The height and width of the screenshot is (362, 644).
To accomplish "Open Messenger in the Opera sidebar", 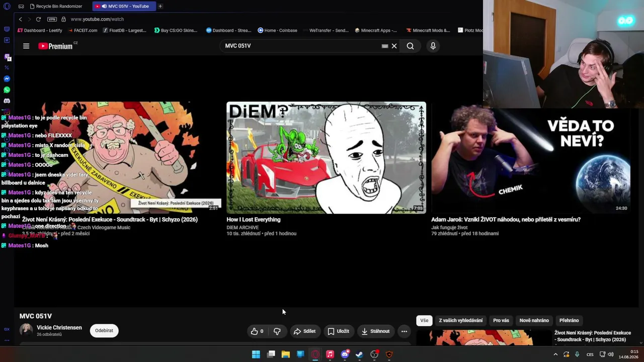I will tap(7, 78).
